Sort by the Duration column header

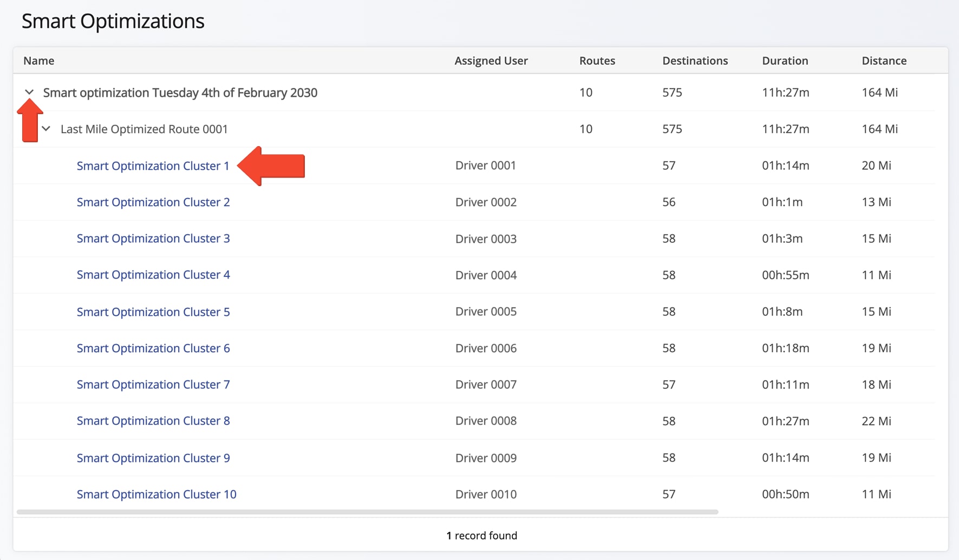(785, 61)
